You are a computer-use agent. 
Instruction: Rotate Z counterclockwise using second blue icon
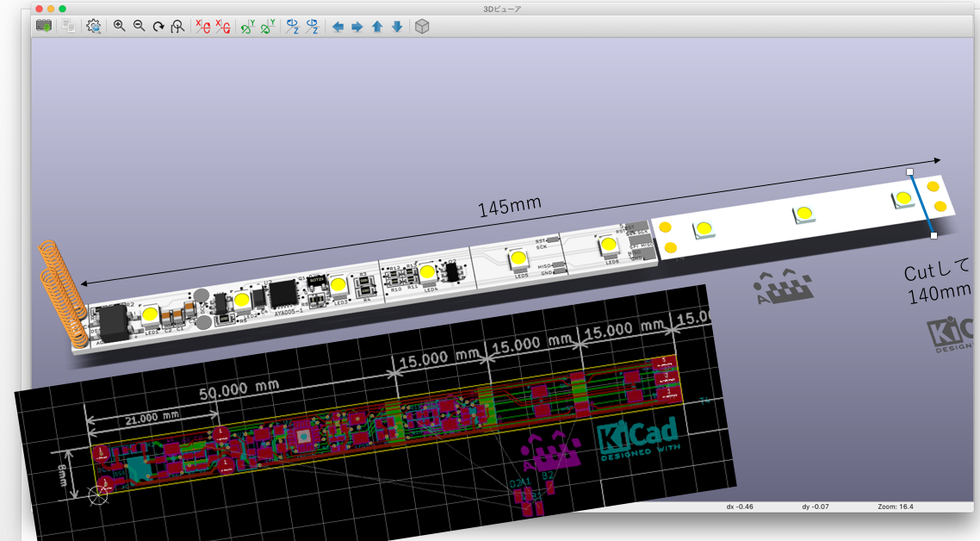coord(312,27)
